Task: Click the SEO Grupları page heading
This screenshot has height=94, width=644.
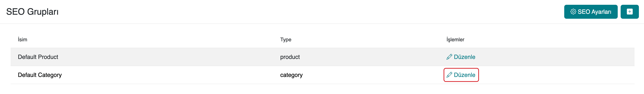Action: 32,12
